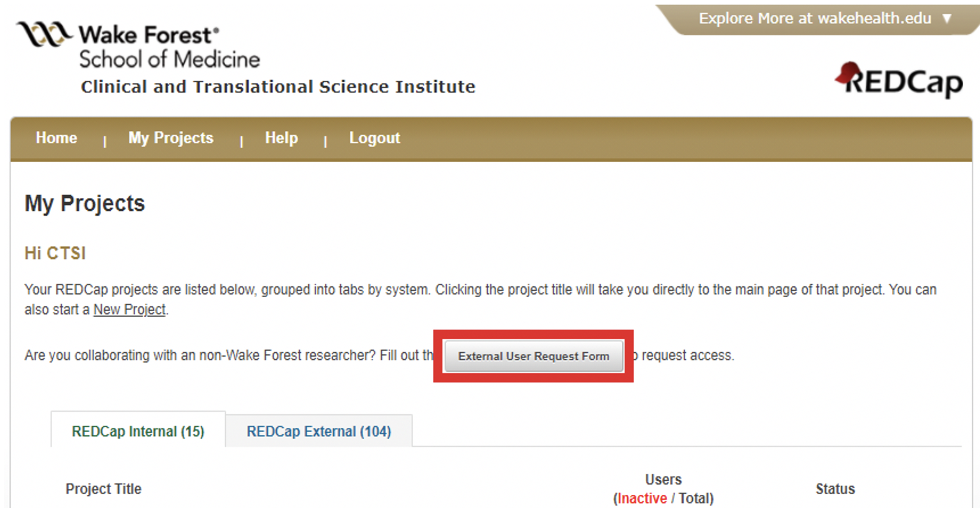This screenshot has width=980, height=508.
Task: Switch to the REDCap Internal (15) tab
Action: point(138,431)
